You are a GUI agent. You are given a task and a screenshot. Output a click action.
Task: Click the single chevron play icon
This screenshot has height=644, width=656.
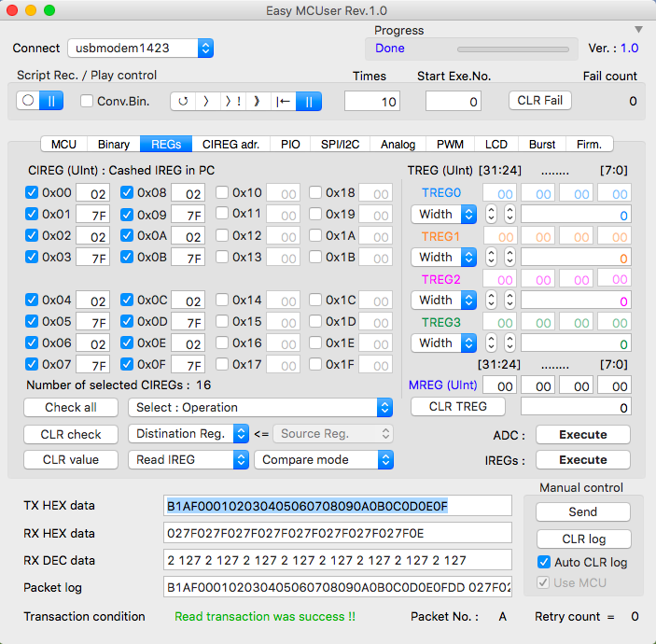[206, 101]
